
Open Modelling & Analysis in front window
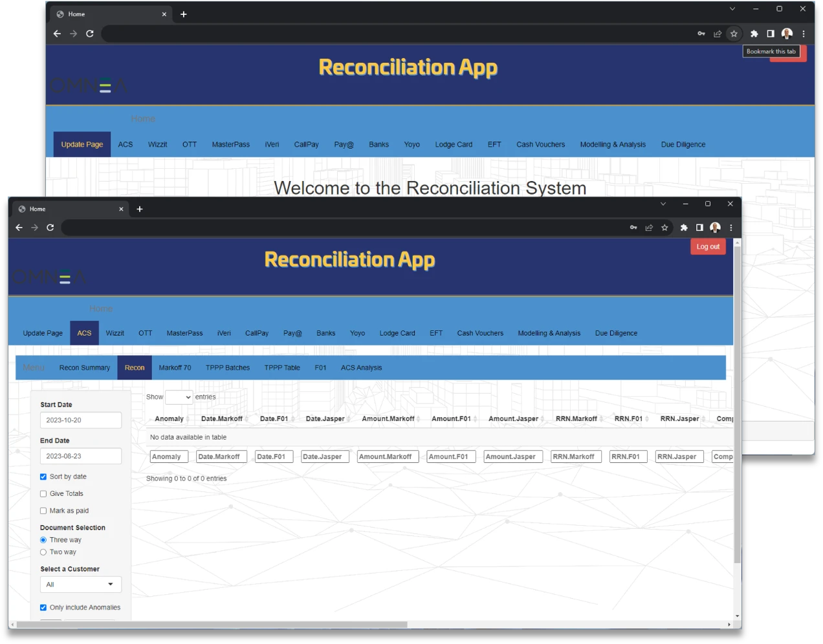tap(549, 334)
